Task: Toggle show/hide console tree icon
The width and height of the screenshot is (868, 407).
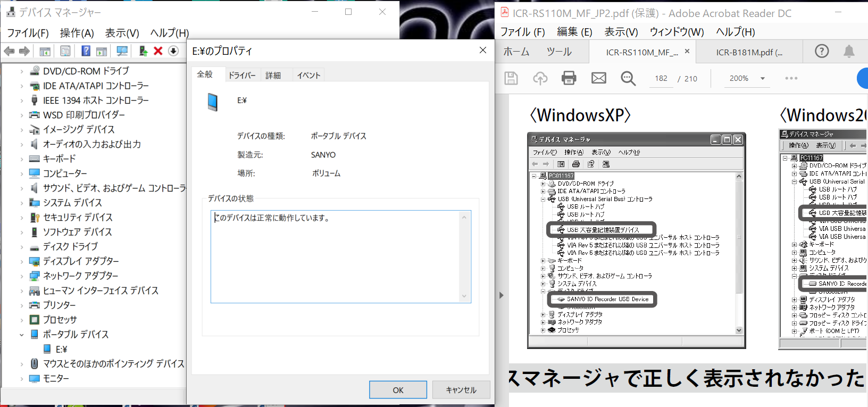Action: tap(45, 51)
